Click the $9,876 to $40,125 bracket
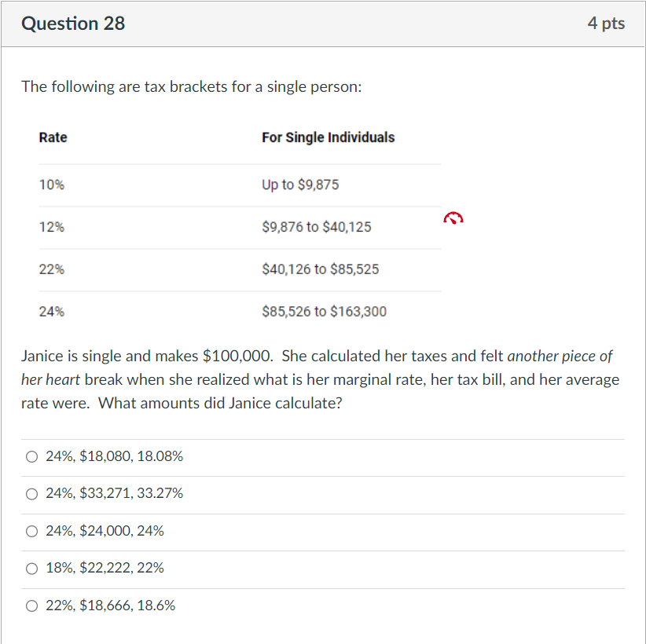 pos(317,227)
